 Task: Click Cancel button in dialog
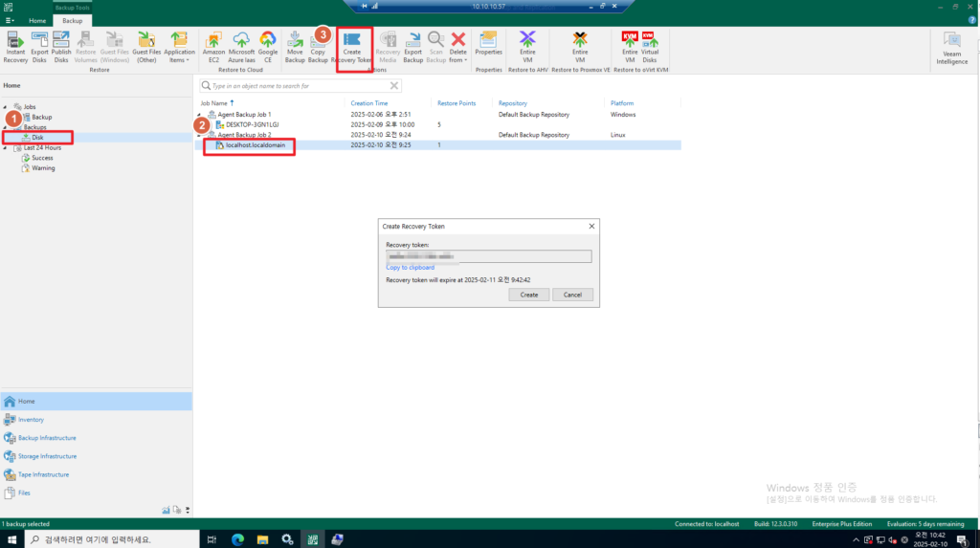tap(572, 295)
